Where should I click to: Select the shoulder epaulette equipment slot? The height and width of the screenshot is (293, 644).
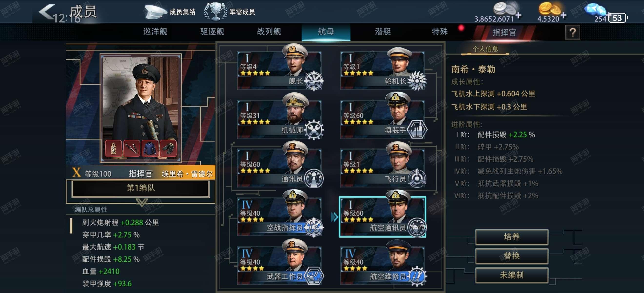(x=113, y=149)
